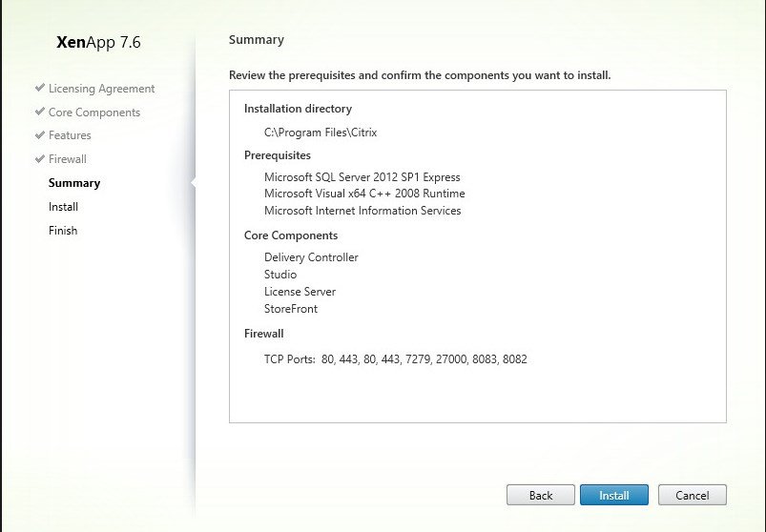Viewport: 766px width, 532px height.
Task: Click the Installation directory heading
Action: point(298,109)
